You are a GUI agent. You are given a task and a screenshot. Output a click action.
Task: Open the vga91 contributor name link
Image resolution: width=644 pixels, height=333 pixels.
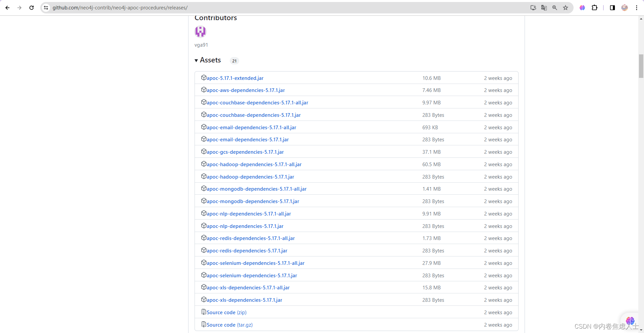coord(201,45)
